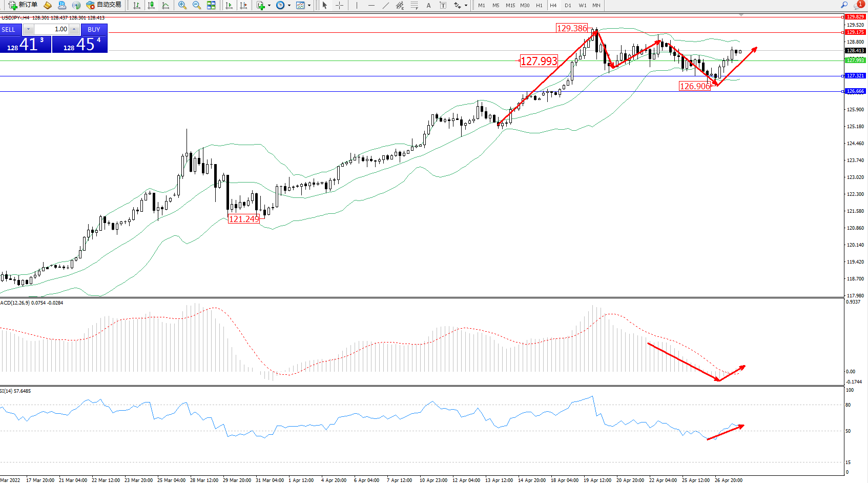Select the Fibonacci retracement tool
This screenshot has width=868, height=483.
414,5
